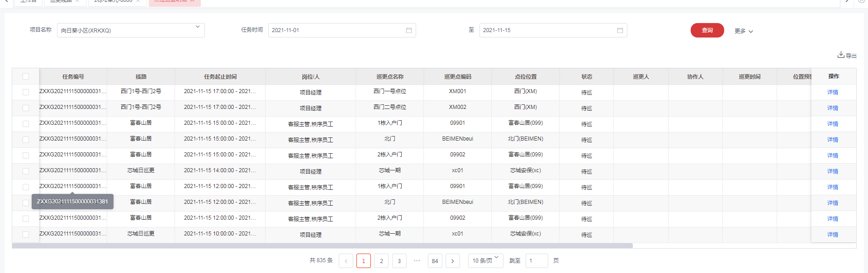This screenshot has height=273, width=868.
Task: Click the red 查询 search button
Action: (x=707, y=30)
